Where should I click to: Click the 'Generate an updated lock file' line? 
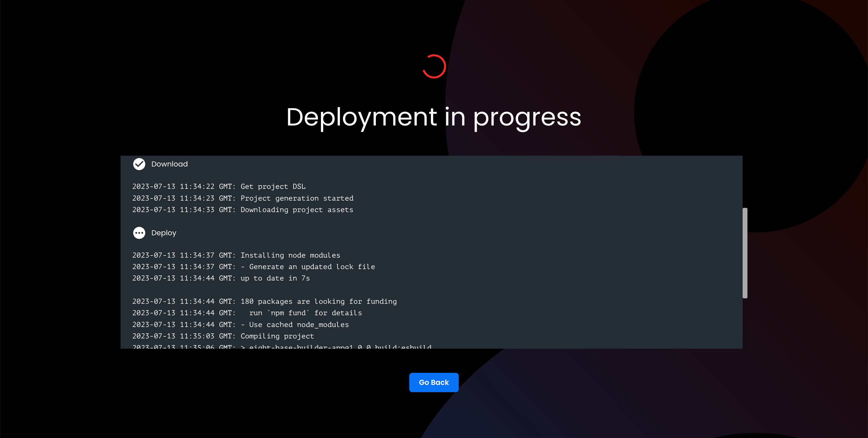[307, 267]
